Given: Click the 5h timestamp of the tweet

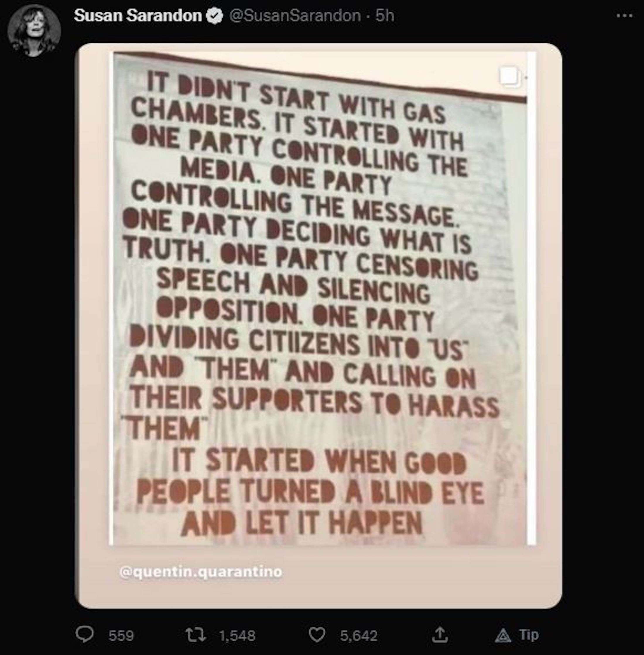Looking at the screenshot, I should [385, 16].
